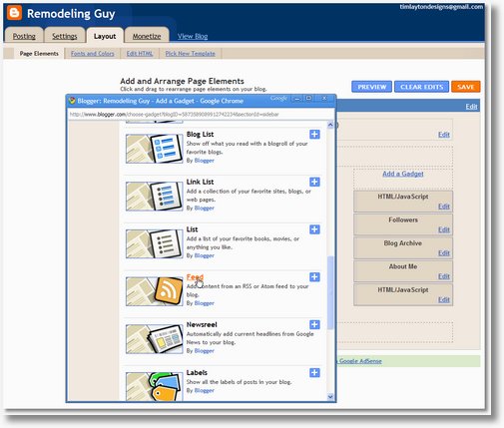Click the CLEAR EDITS button

pyautogui.click(x=421, y=87)
